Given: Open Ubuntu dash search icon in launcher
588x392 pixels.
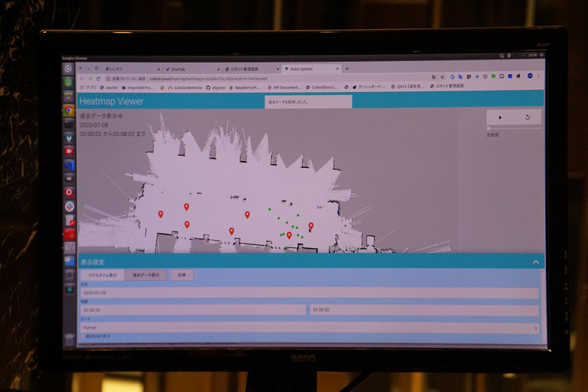Looking at the screenshot, I should (68, 68).
